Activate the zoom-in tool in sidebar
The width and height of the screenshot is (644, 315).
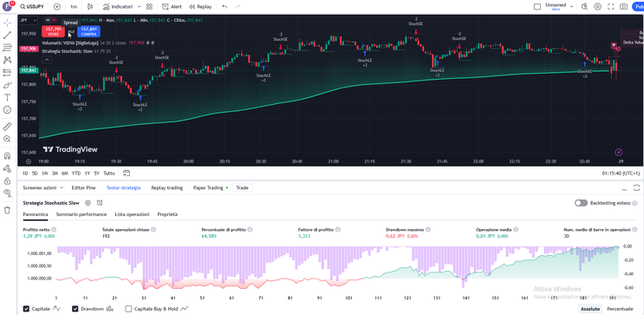coord(7,139)
